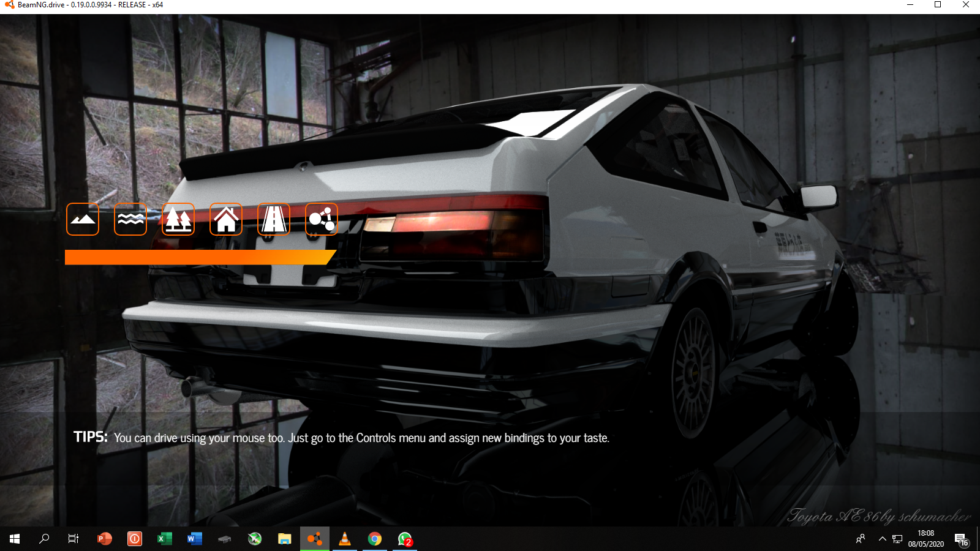Open the Action Center notifications
The width and height of the screenshot is (980, 551).
[962, 539]
